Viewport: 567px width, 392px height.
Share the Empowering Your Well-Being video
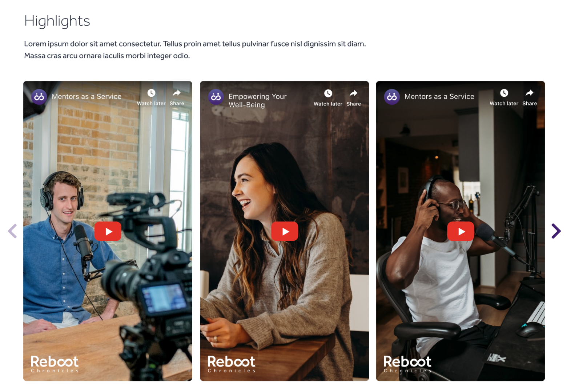click(354, 98)
